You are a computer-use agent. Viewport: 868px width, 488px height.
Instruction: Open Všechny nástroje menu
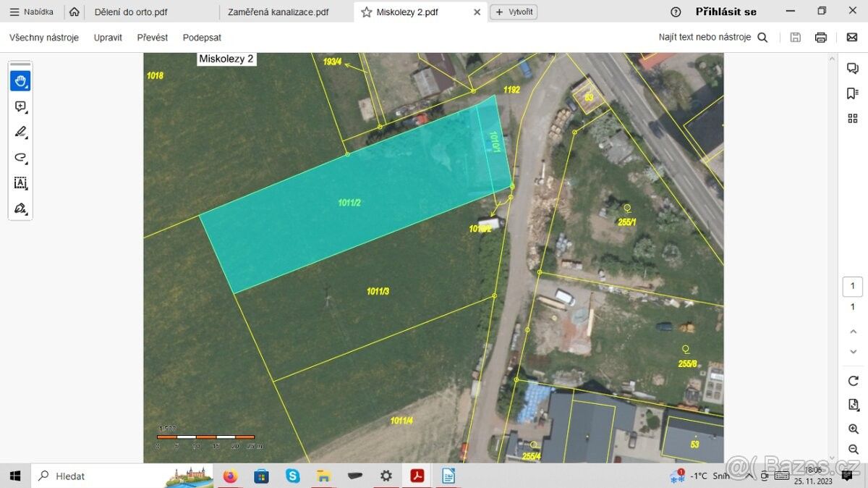click(x=44, y=38)
